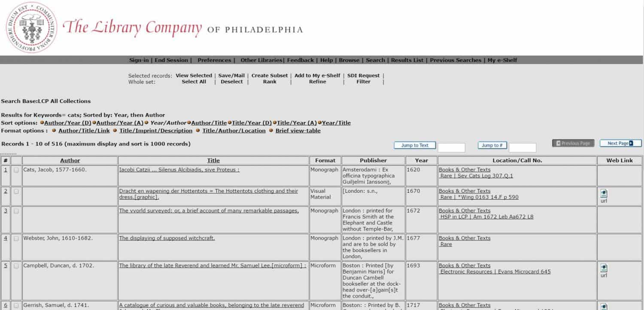Click Previous Searches in the menu bar
The width and height of the screenshot is (644, 310).
click(455, 60)
